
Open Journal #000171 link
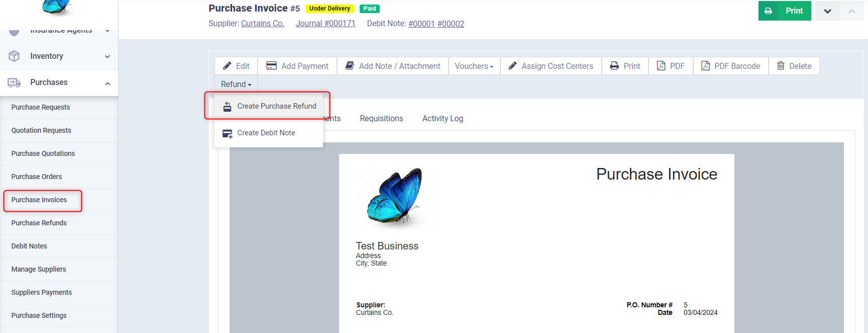point(325,24)
